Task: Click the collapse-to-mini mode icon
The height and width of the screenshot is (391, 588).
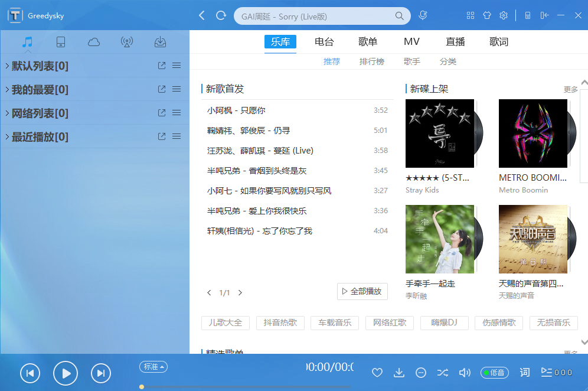Action: pos(544,15)
